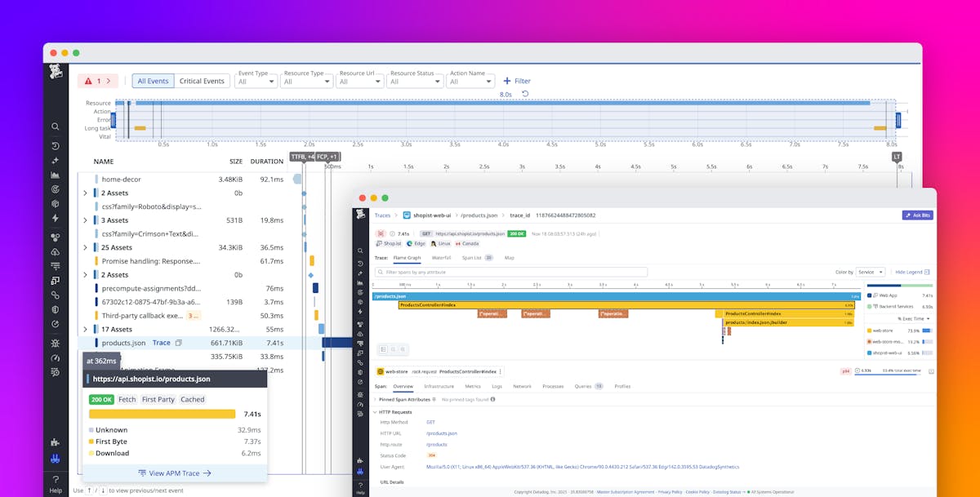Open the Infrastructure span tab
The image size is (980, 497).
coord(439,386)
